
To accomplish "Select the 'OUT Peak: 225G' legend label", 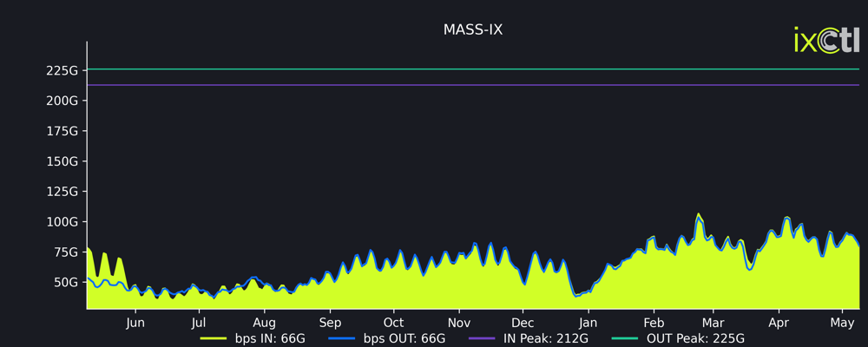I will (x=695, y=338).
